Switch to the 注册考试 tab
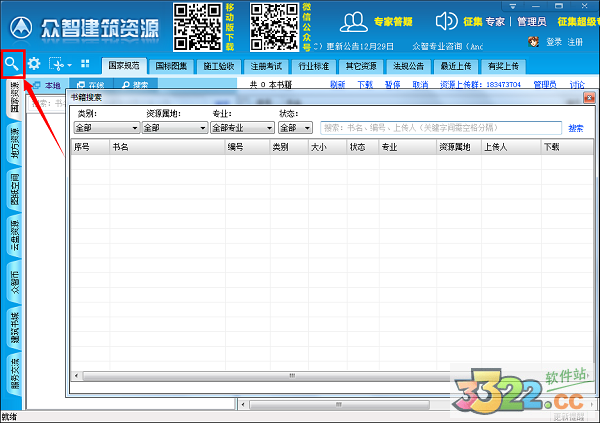This screenshot has width=600, height=423. tap(267, 66)
